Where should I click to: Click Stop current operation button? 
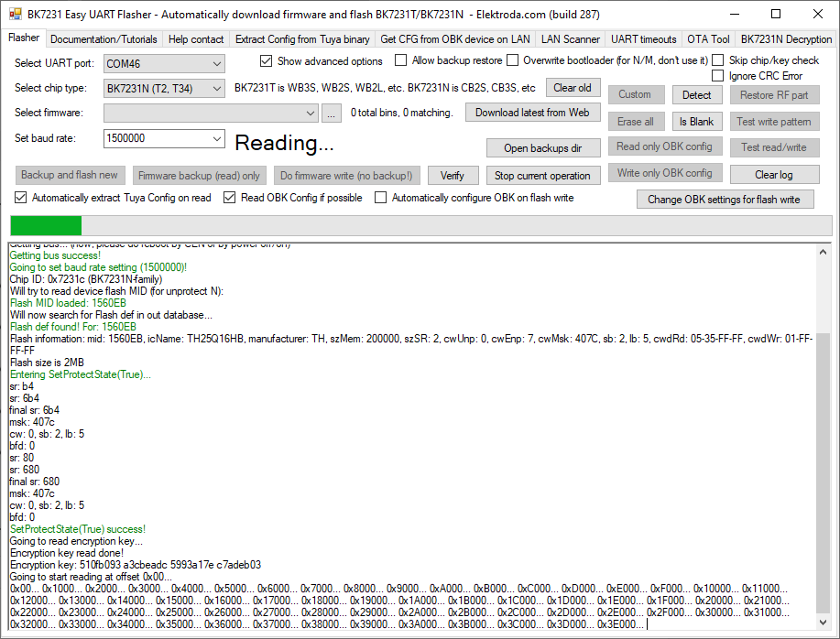click(x=543, y=176)
